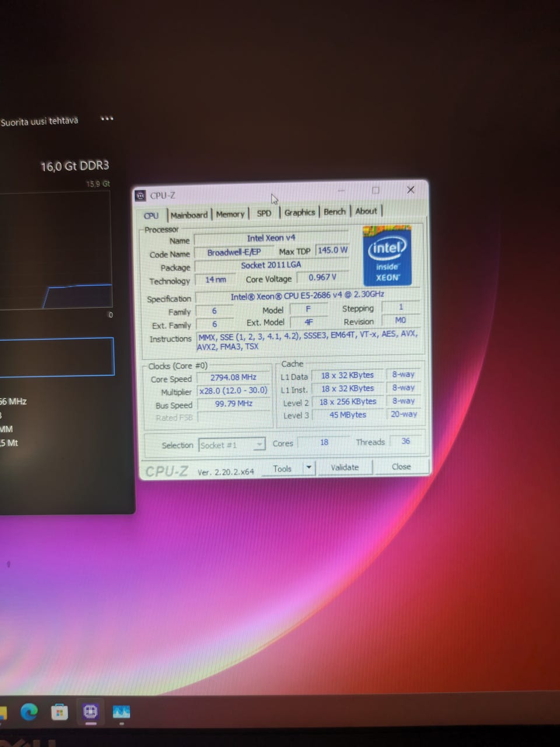Click the Core Speed value '2794.08 MHz'
Viewport: 560px width, 747px height.
point(233,378)
